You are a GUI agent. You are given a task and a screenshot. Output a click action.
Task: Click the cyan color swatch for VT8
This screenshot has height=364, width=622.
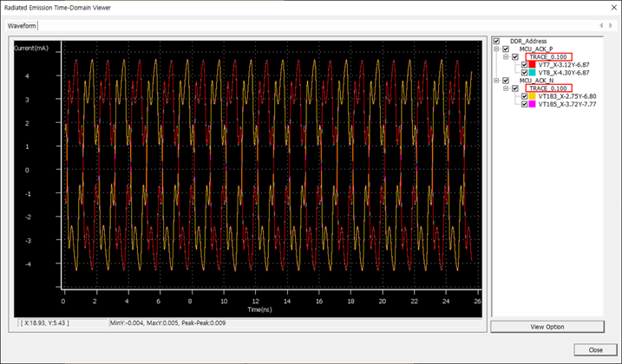534,73
